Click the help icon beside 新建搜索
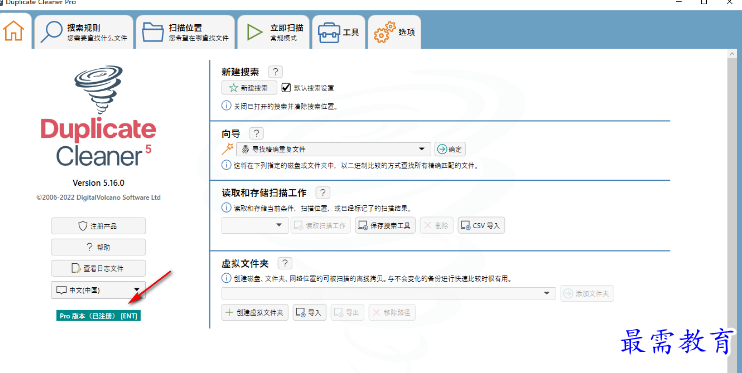Screen dimensions: 742x373 click(x=275, y=71)
